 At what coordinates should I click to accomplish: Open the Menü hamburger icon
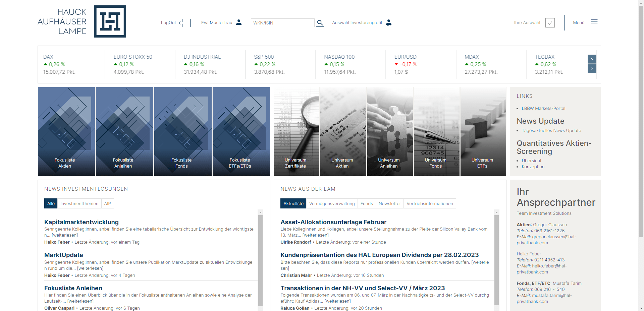click(x=594, y=23)
